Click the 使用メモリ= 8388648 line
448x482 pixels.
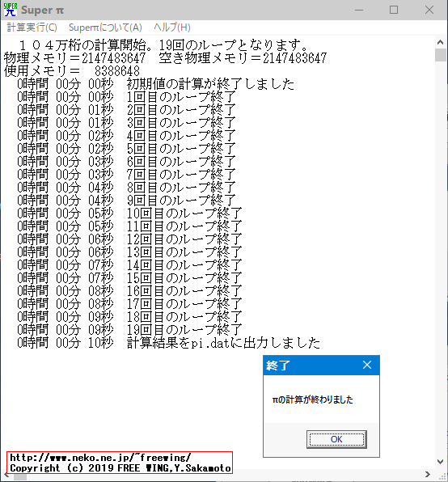(72, 71)
